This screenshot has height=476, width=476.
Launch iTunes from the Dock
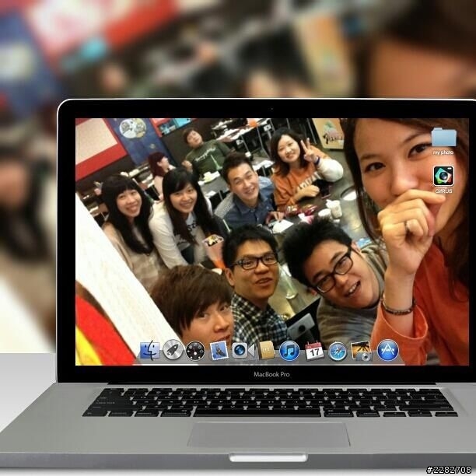289,351
